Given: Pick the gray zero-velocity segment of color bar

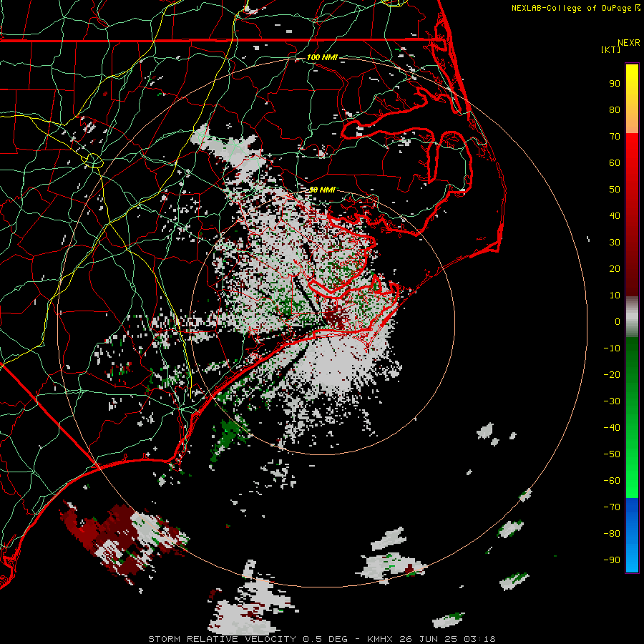Looking at the screenshot, I should (x=632, y=317).
